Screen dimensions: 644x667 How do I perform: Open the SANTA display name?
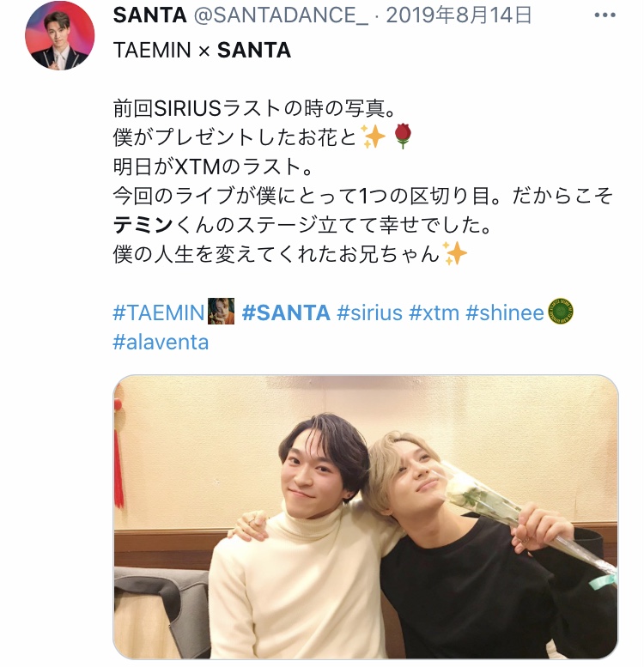click(149, 15)
